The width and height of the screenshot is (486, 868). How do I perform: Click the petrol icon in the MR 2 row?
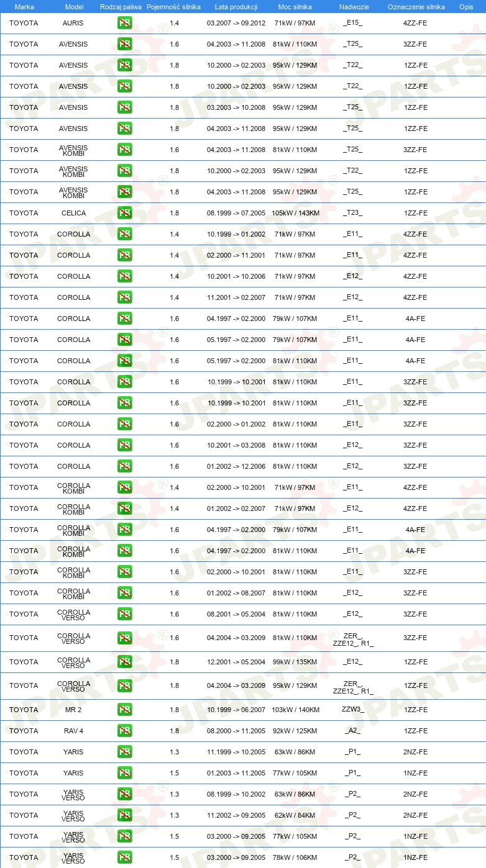pyautogui.click(x=124, y=710)
